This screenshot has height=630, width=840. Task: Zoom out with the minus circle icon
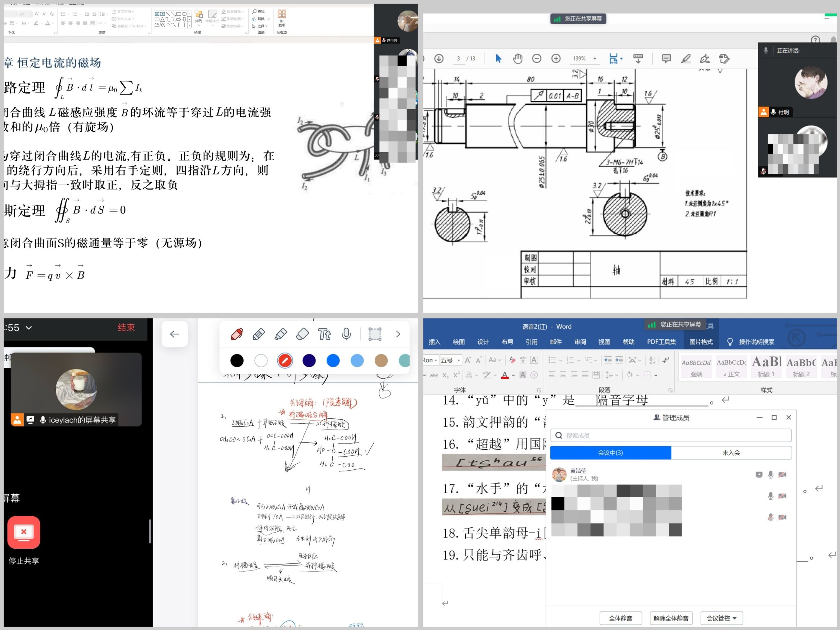point(537,58)
